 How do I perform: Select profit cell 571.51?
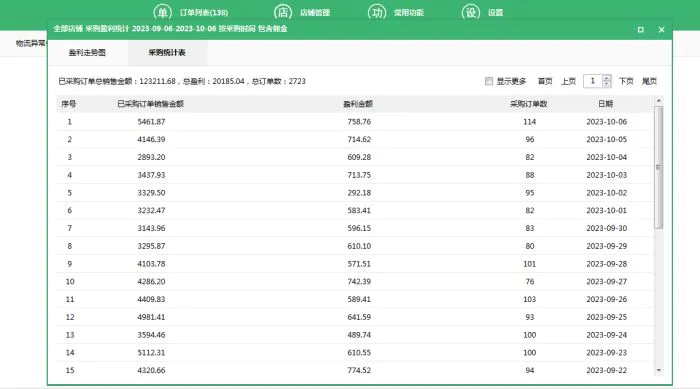click(x=359, y=264)
